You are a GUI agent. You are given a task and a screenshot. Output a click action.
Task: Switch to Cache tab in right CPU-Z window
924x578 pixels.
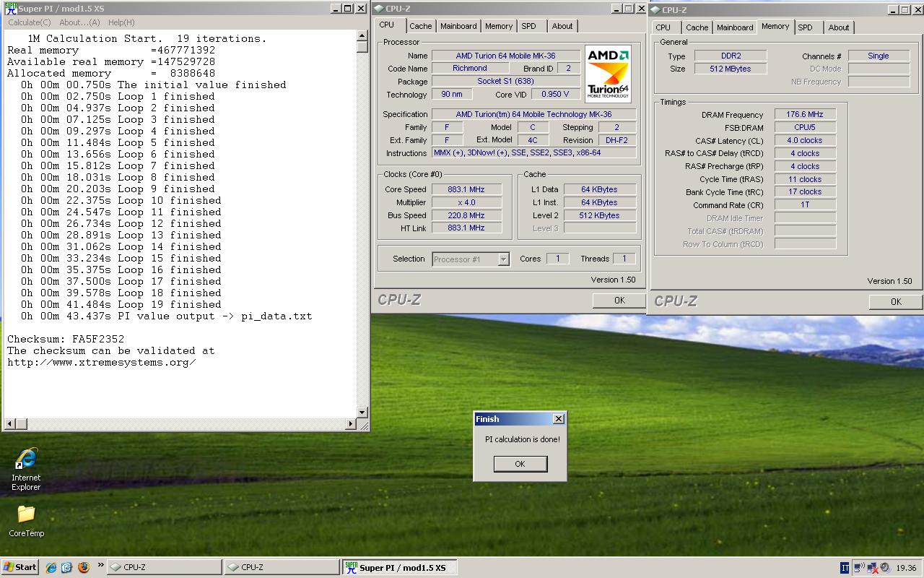(x=697, y=27)
